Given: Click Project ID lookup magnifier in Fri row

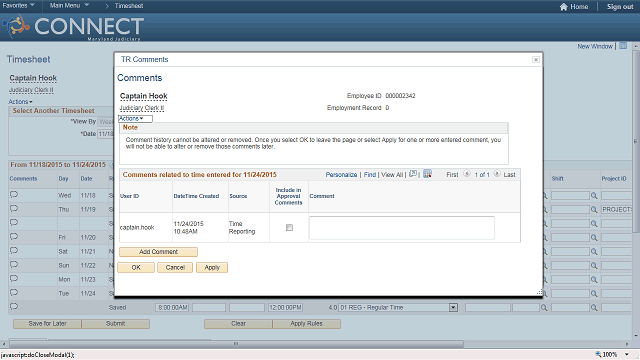Looking at the screenshot, I should click(594, 238).
